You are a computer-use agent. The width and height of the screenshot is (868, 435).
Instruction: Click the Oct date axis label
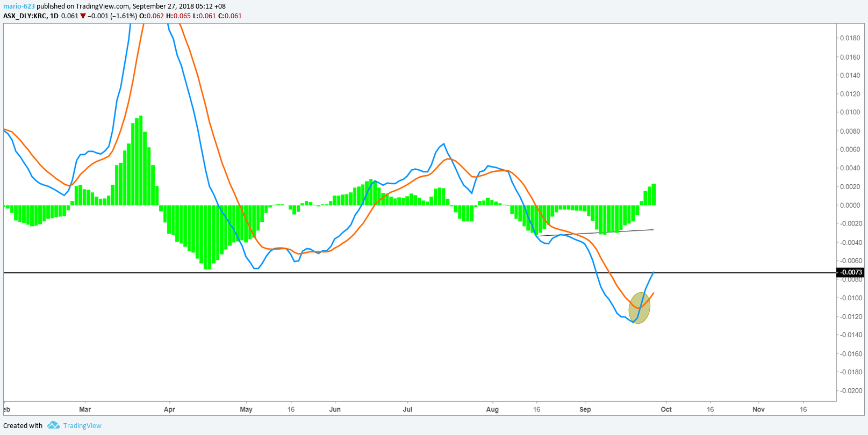[666, 409]
